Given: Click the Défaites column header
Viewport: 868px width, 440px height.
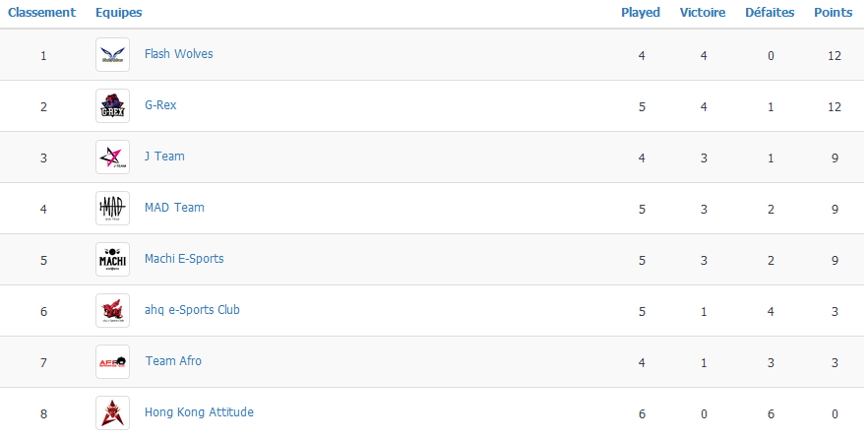Looking at the screenshot, I should click(770, 12).
